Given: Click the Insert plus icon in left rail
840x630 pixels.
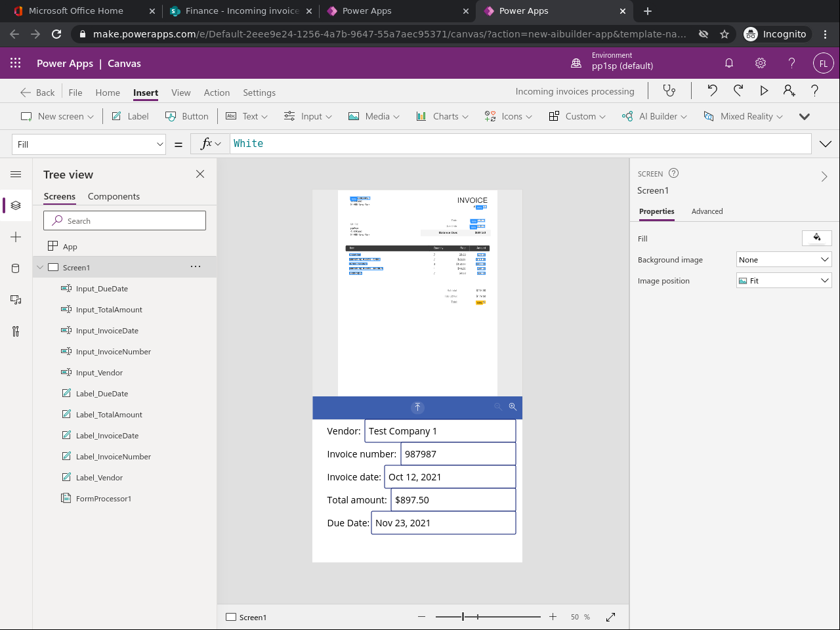Looking at the screenshot, I should [16, 237].
